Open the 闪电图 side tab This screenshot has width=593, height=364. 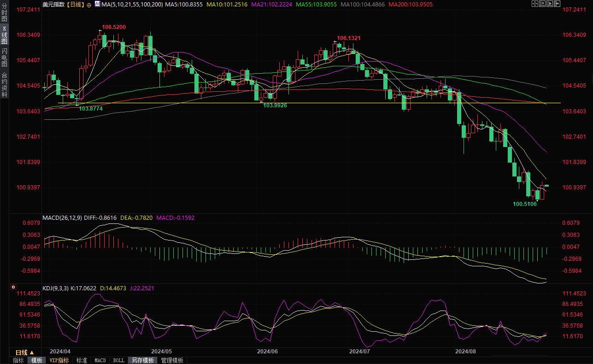point(4,58)
